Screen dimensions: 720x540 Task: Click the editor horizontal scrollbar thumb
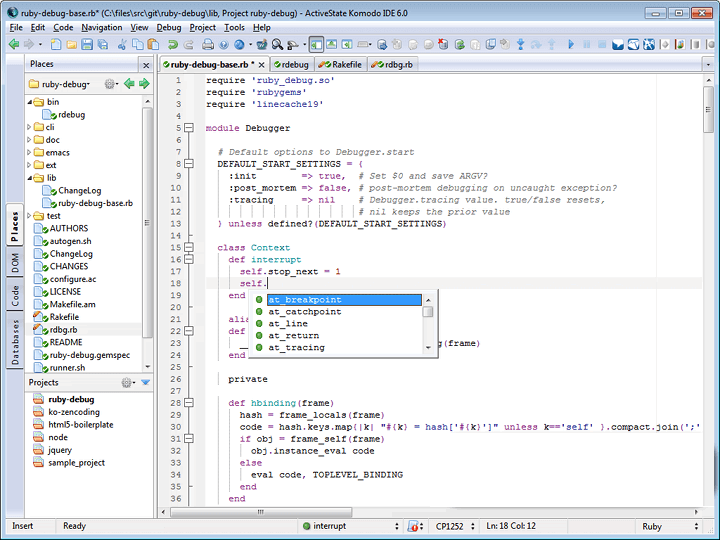(x=261, y=512)
